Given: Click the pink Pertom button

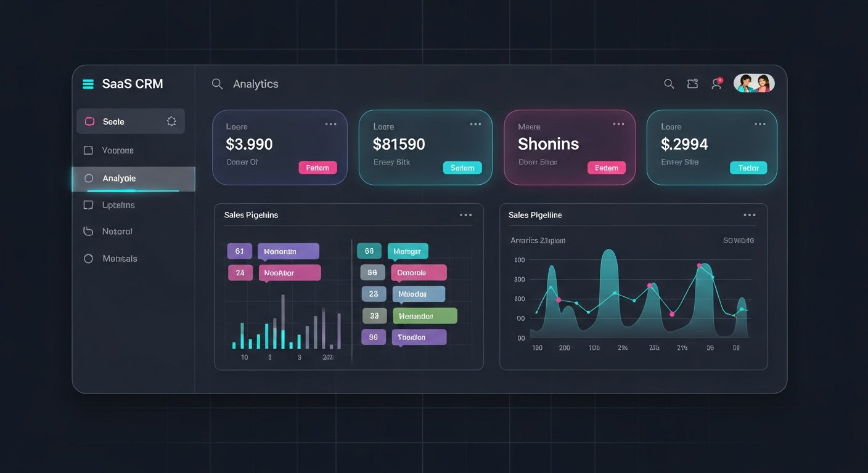Looking at the screenshot, I should (317, 168).
